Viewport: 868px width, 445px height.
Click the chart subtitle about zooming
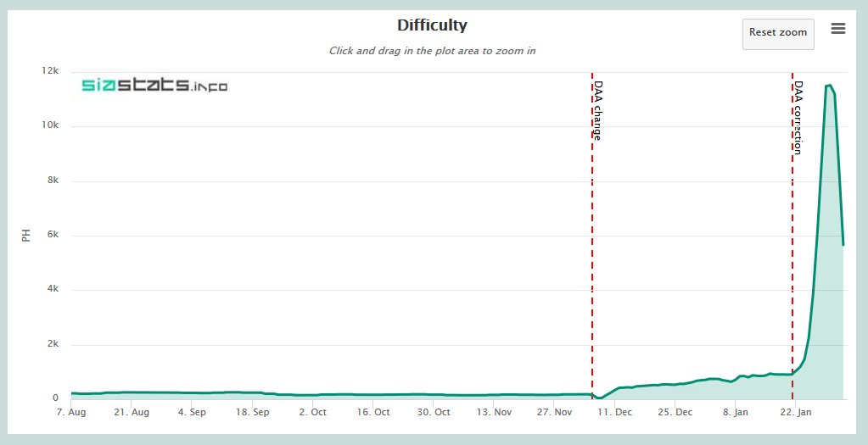[433, 51]
